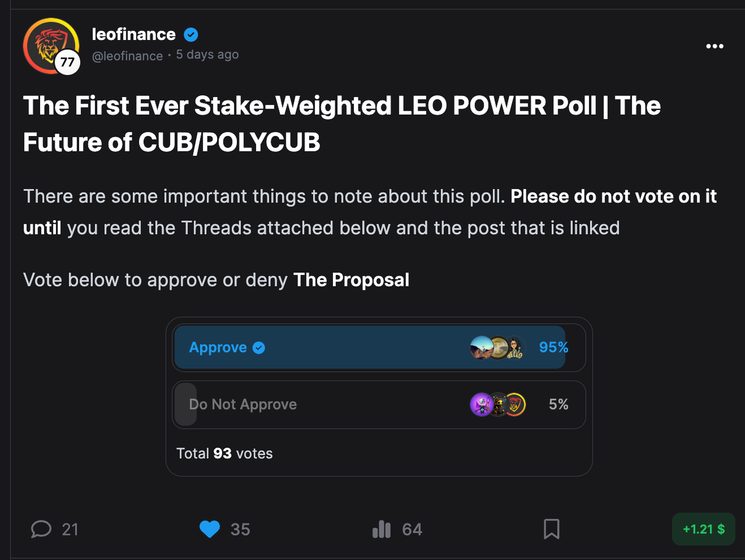Open the bar chart stats icon
This screenshot has width=745, height=560.
[x=382, y=529]
